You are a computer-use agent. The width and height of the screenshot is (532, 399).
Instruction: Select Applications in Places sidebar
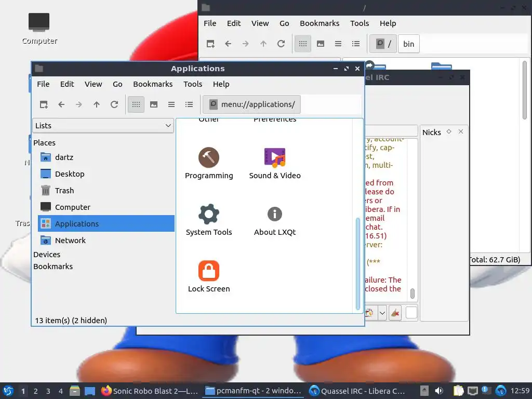[106, 223]
